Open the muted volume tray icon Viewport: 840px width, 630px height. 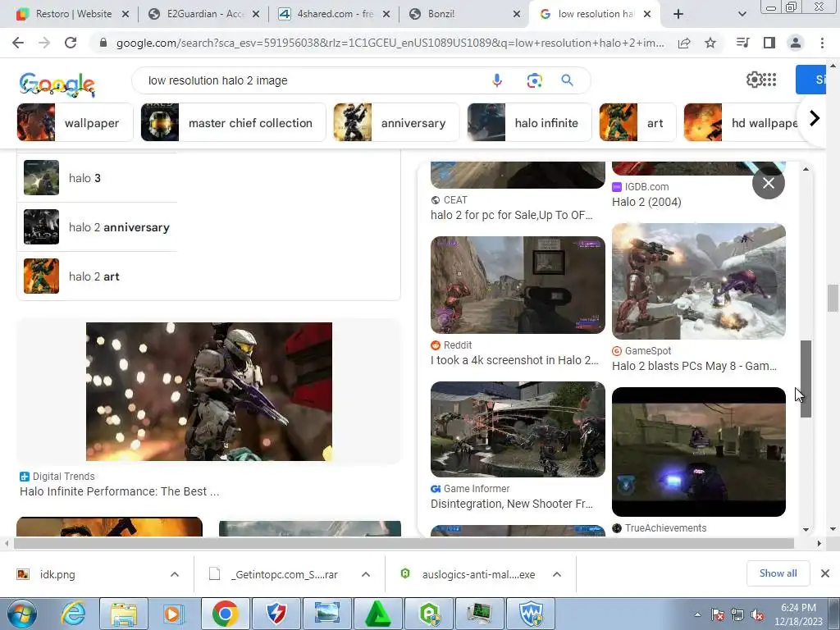click(x=757, y=615)
